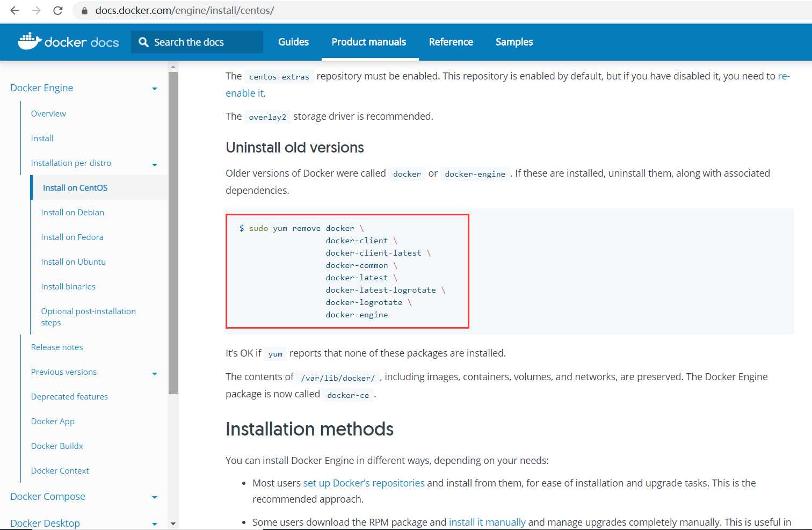
Task: Click the Installation methods heading
Action: point(309,429)
